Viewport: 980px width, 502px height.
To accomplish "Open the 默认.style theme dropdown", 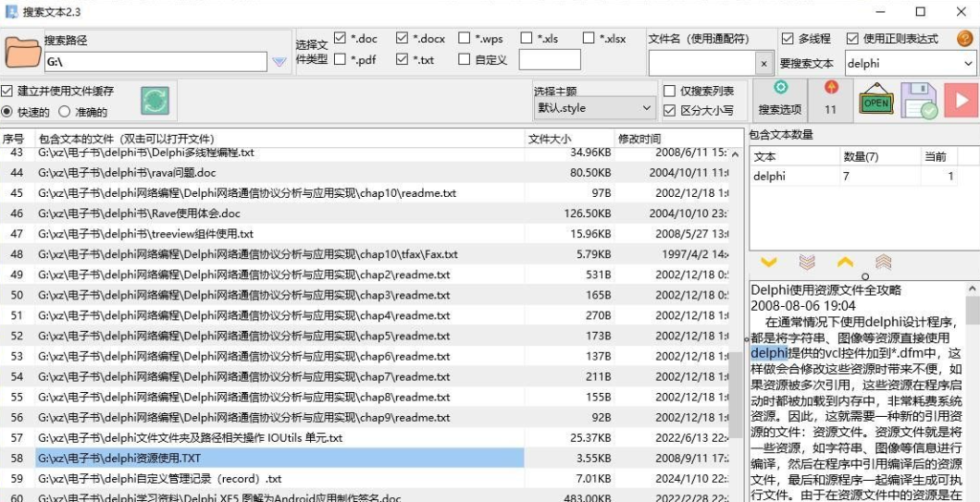I will tap(594, 108).
